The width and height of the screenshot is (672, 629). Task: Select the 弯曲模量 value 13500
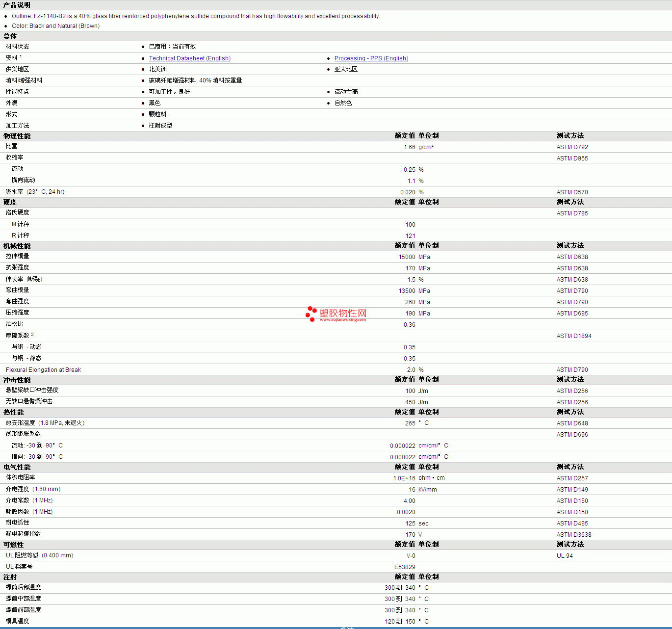(407, 291)
